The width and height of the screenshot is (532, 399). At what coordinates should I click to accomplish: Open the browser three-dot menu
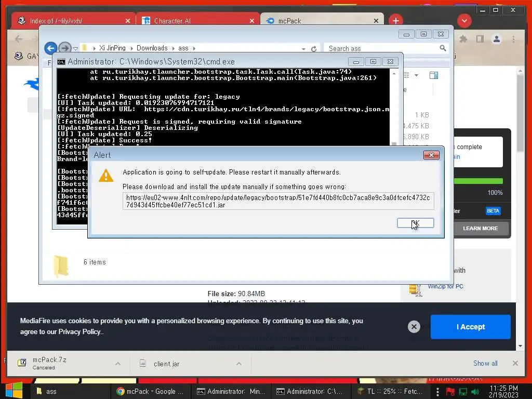click(x=513, y=39)
